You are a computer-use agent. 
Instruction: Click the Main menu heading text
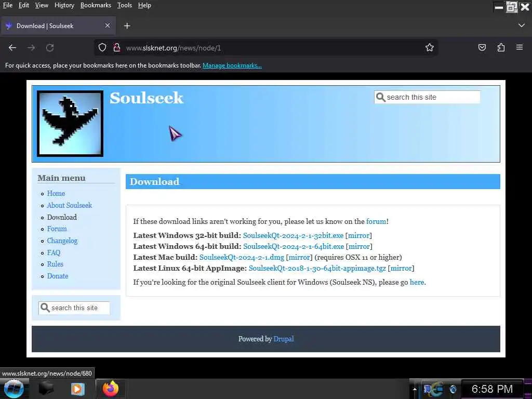[61, 178]
